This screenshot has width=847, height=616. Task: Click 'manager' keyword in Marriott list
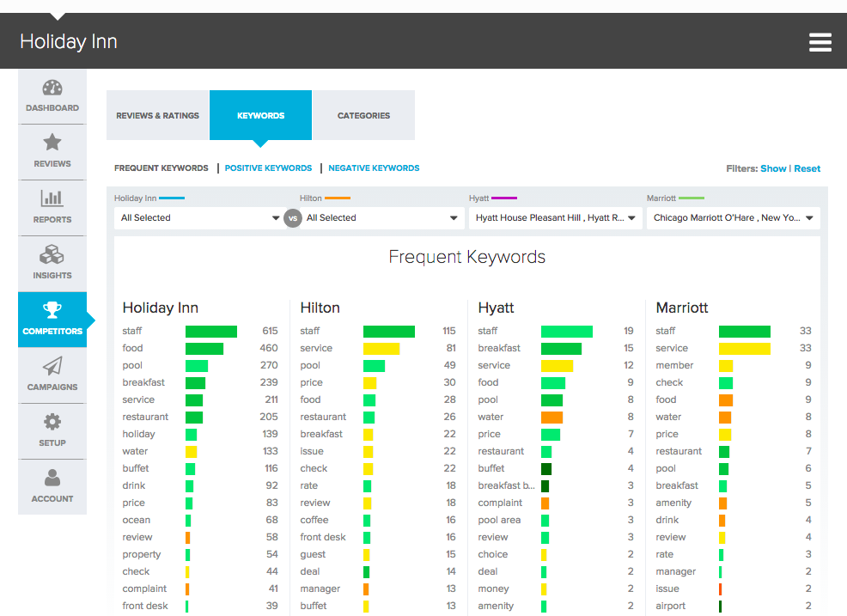676,571
